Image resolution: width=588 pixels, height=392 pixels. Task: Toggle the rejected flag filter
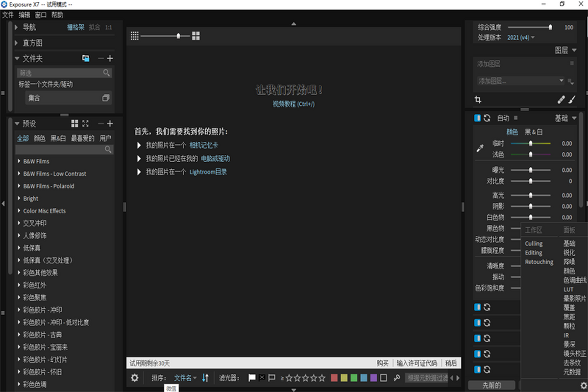[262, 378]
